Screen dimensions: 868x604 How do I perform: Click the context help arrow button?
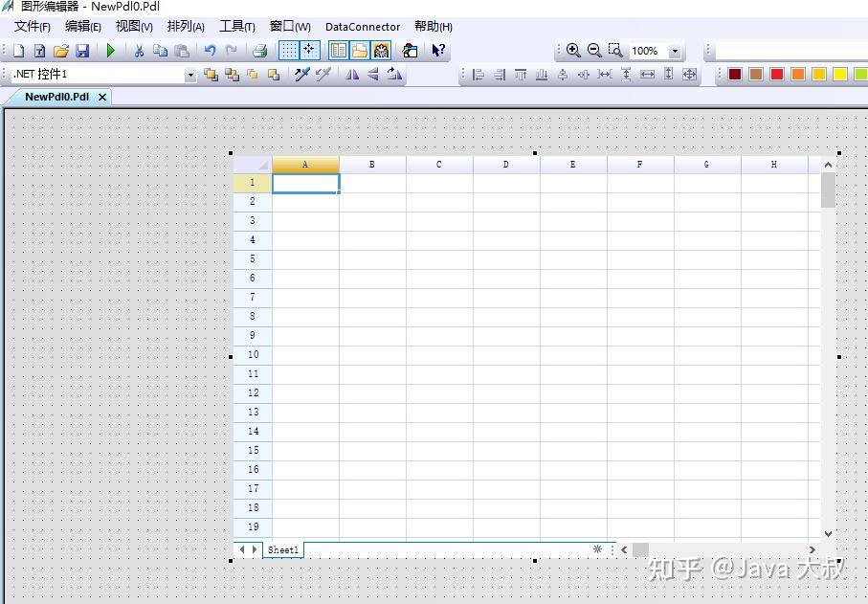[439, 50]
